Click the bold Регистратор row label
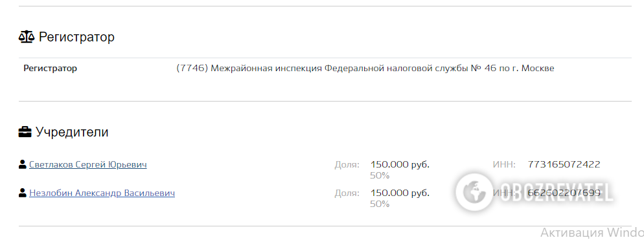Viewport: 644px width, 240px height. pos(50,69)
